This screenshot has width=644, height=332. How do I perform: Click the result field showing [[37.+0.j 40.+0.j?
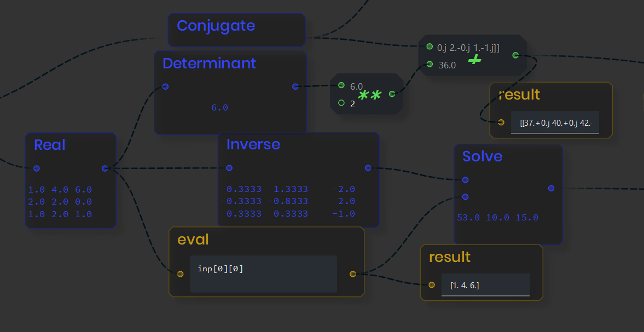coord(555,123)
